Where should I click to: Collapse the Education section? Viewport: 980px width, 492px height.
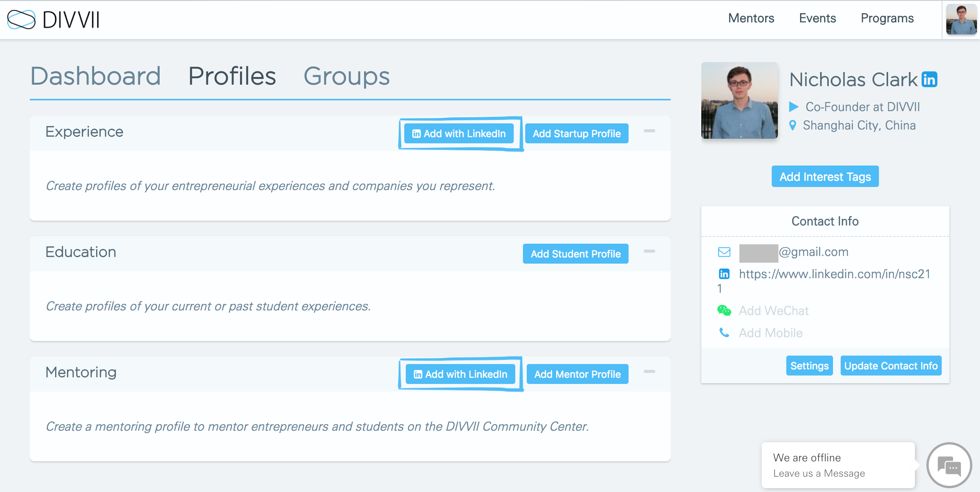tap(649, 251)
